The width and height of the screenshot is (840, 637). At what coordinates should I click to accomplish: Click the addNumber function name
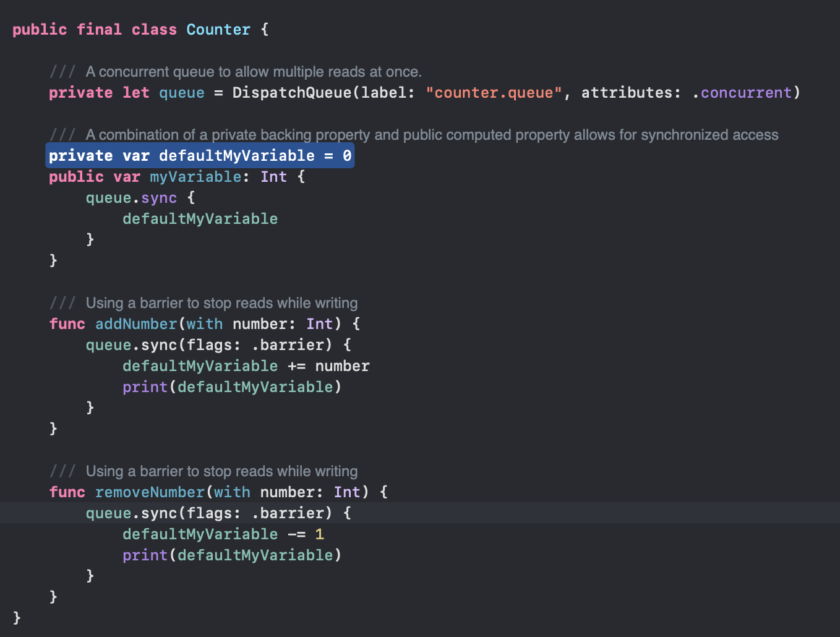(x=136, y=324)
